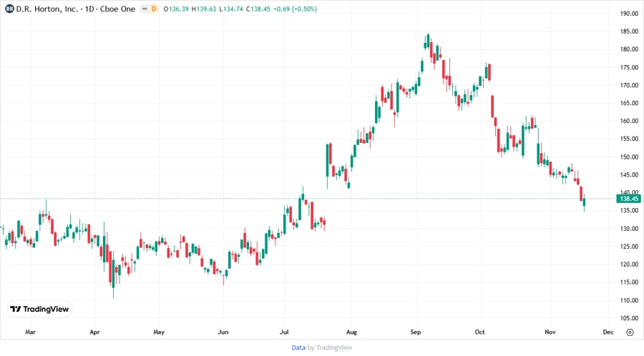Click the 160.00 price axis label
The width and height of the screenshot is (644, 356).
(x=629, y=121)
